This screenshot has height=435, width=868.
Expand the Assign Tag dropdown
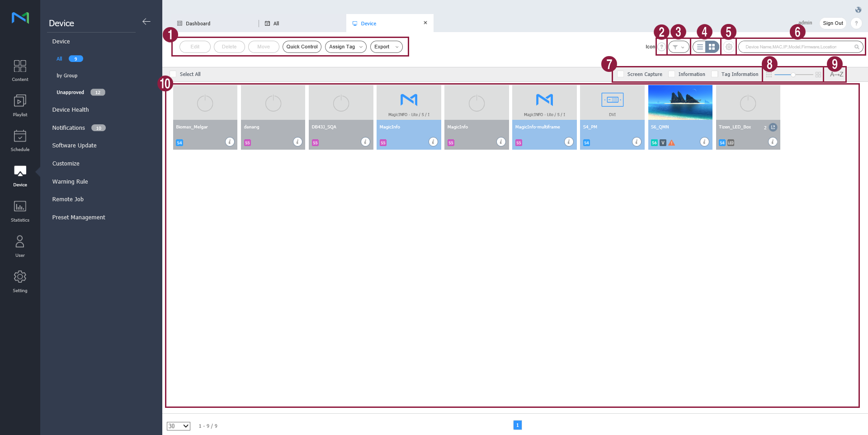(x=345, y=47)
